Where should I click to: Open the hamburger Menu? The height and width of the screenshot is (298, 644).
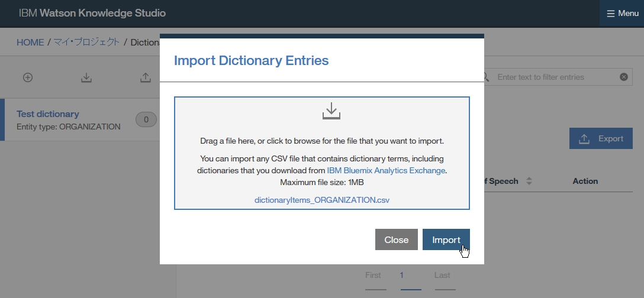tap(622, 13)
